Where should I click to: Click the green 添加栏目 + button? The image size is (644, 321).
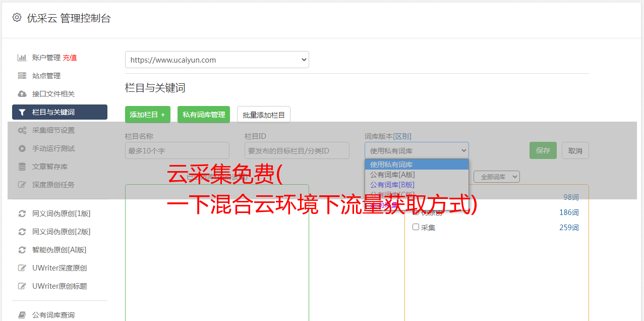(148, 115)
